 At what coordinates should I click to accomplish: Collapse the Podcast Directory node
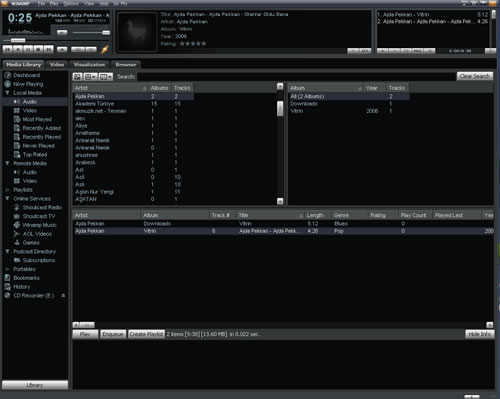(7, 251)
